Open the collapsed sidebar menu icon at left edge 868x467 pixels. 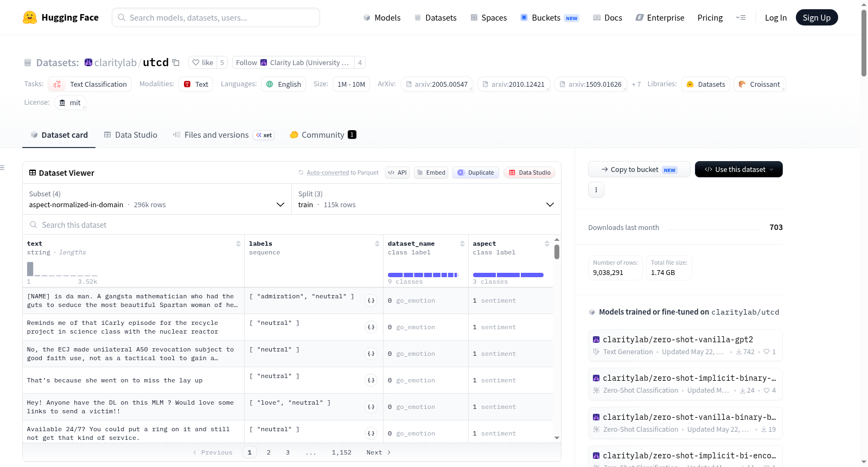pyautogui.click(x=3, y=168)
